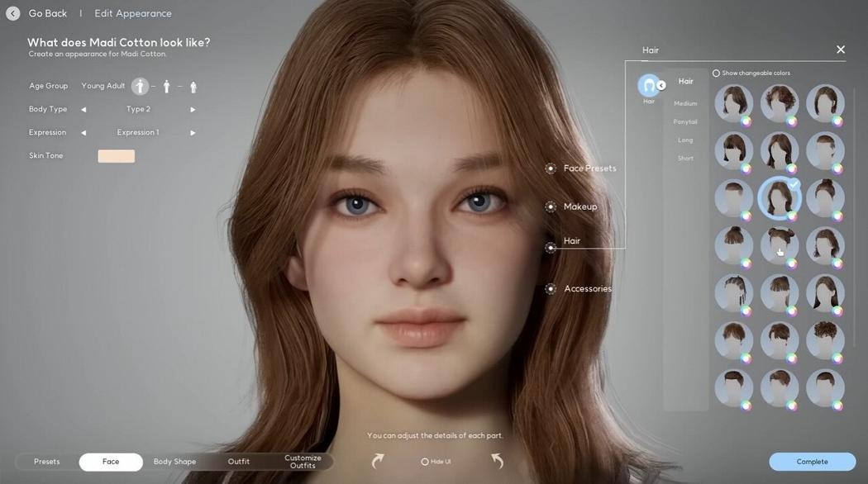Switch to the Body Shape tab
The image size is (868, 484).
coord(174,462)
